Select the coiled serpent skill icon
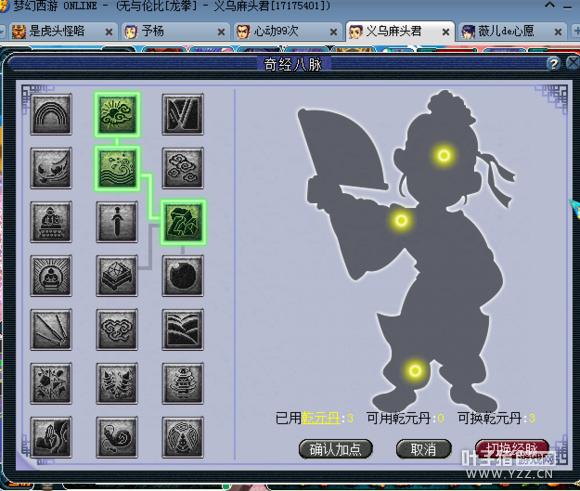This screenshot has height=491, width=580. [x=117, y=437]
